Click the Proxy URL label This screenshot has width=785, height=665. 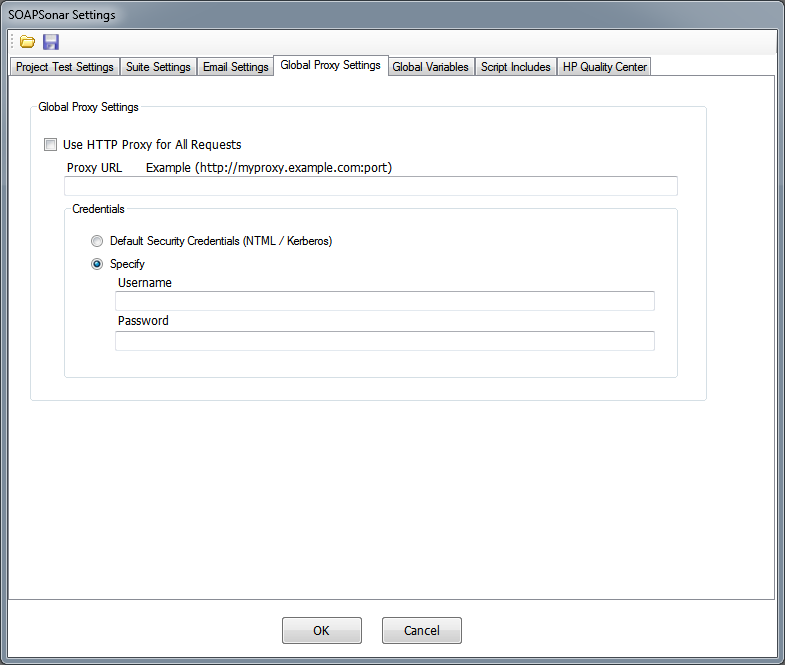click(94, 168)
